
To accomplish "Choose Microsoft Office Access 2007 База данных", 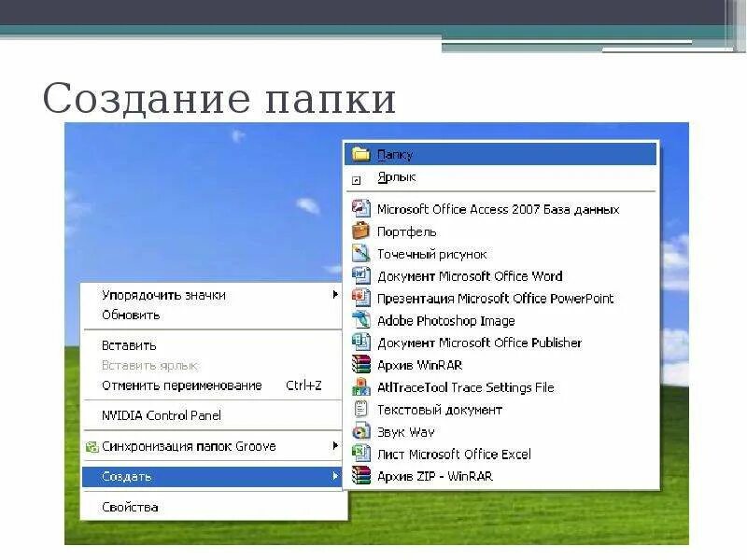I will click(500, 209).
